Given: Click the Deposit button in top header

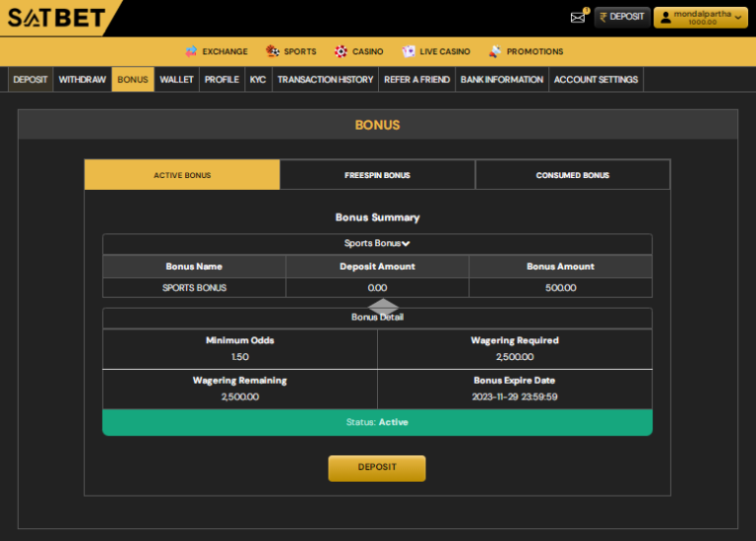Looking at the screenshot, I should pyautogui.click(x=622, y=17).
